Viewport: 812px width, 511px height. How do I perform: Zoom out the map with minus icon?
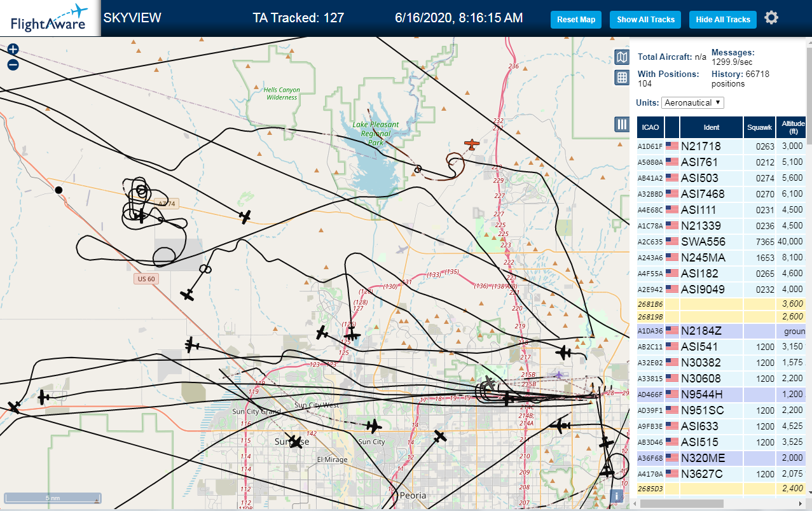[13, 64]
